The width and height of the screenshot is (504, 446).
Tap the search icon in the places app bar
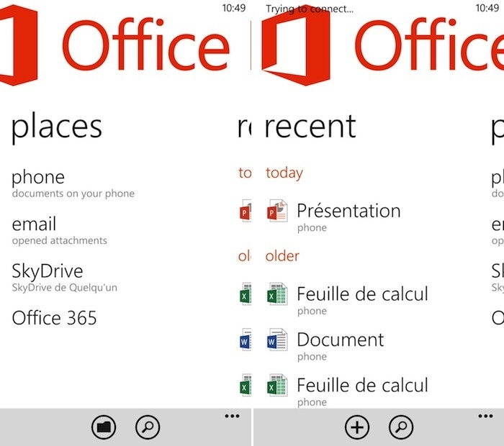[148, 427]
